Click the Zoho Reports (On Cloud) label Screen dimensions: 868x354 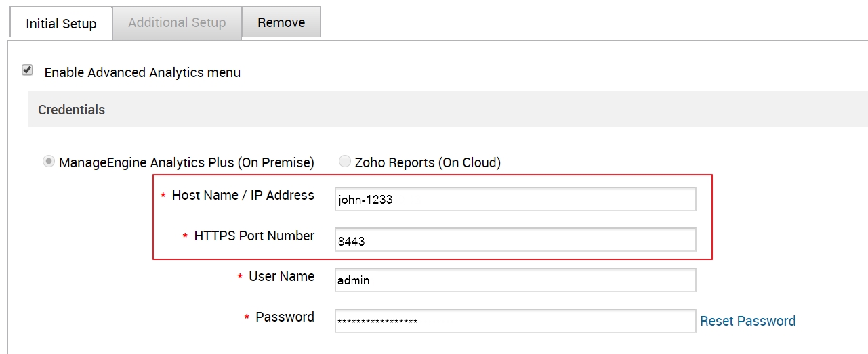[x=428, y=162]
